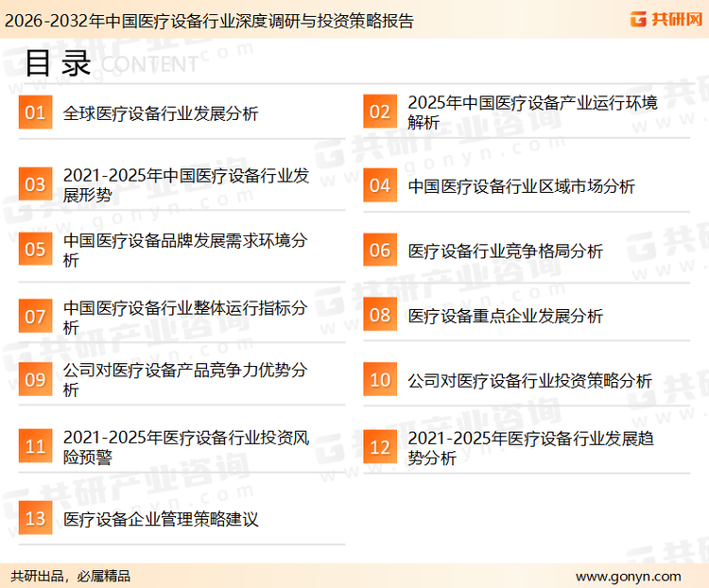Select chapter 2025年中国医疗设备产业运行环境解析
709x588 pixels.
532,112
